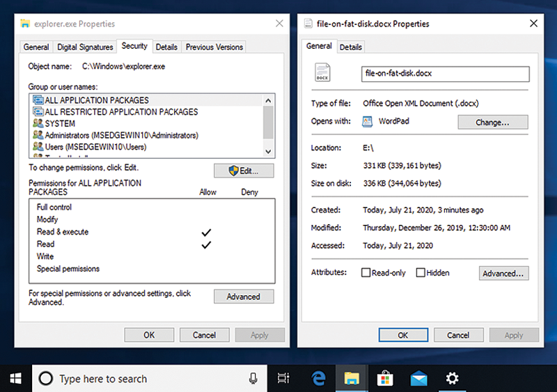Image resolution: width=557 pixels, height=392 pixels.
Task: Open the Digital Signatures tab
Action: 85,47
